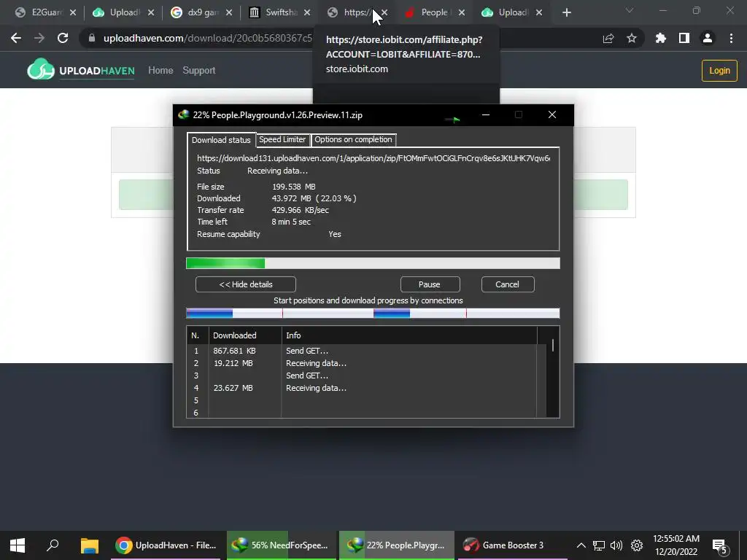Open the Extensions puzzle icon
The image size is (747, 560).
[661, 38]
